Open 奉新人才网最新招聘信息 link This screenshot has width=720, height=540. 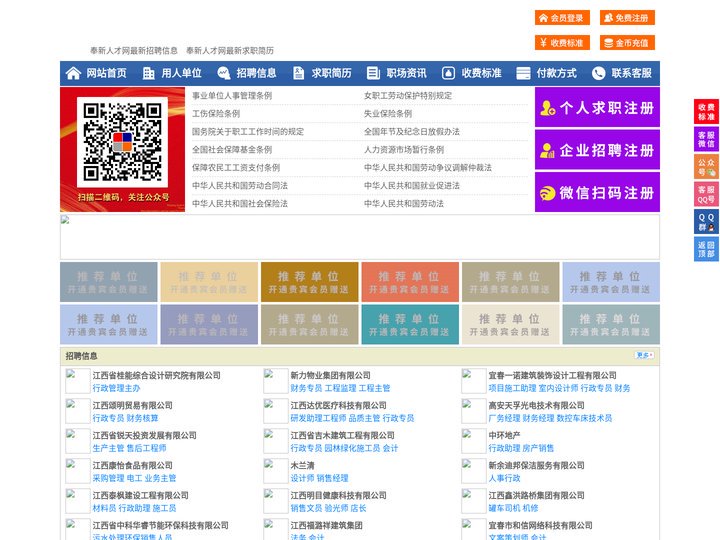click(x=134, y=51)
